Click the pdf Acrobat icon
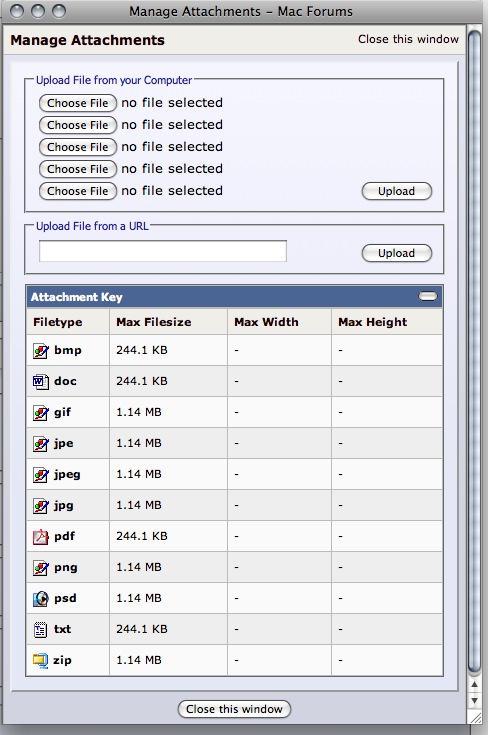Image resolution: width=488 pixels, height=735 pixels. (x=41, y=536)
